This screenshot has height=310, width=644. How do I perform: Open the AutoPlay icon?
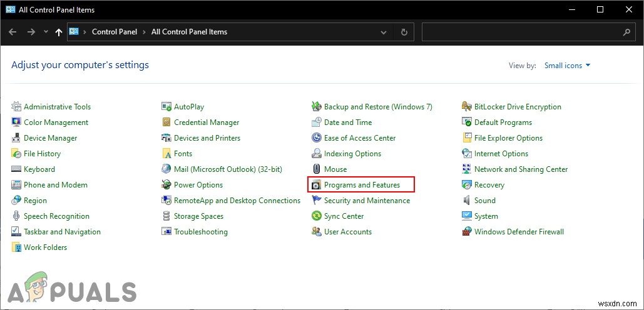[x=166, y=107]
